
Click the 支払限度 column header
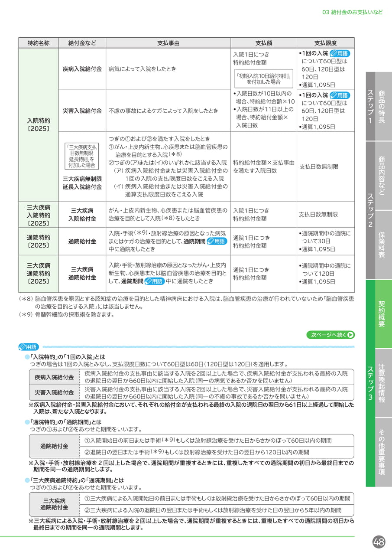325,43
